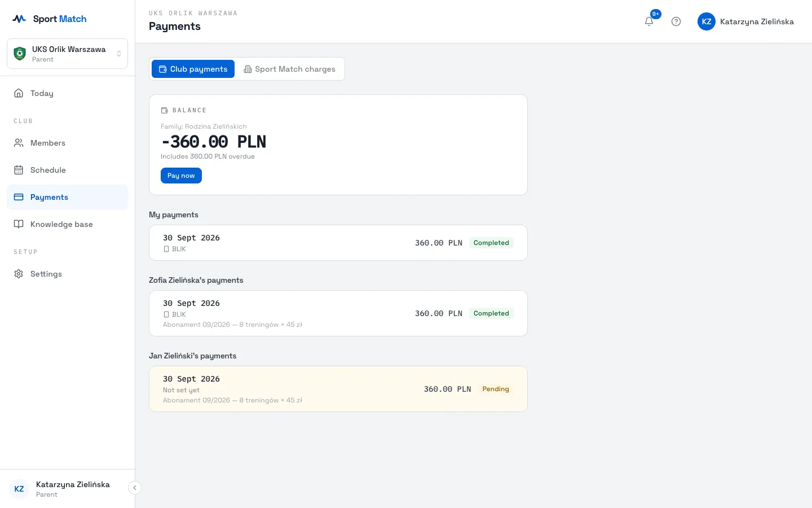Switch to Sport Match charges tab
The width and height of the screenshot is (812, 508).
pos(289,69)
